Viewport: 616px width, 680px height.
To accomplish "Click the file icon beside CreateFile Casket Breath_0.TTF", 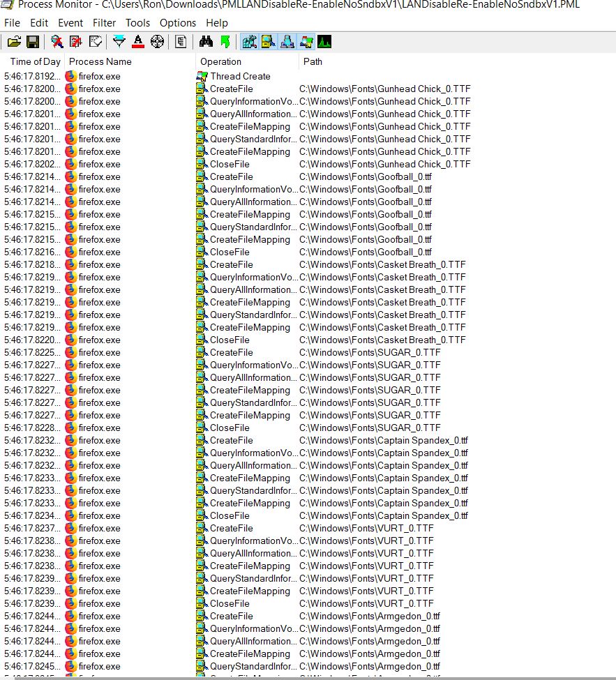I will (202, 265).
